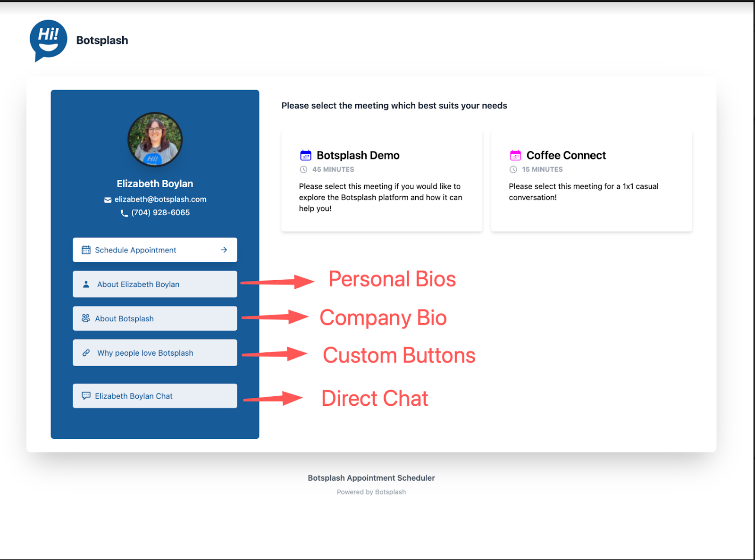Select the About Elizabeth Boylan button

point(155,284)
